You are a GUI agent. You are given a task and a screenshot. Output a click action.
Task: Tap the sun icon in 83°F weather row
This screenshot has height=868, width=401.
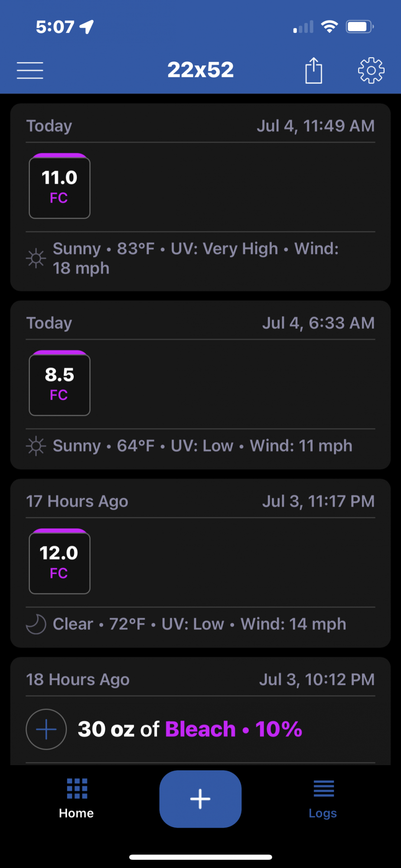[36, 258]
